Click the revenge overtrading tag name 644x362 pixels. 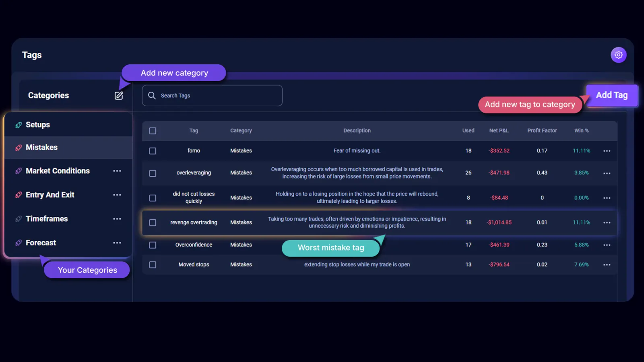click(x=194, y=222)
